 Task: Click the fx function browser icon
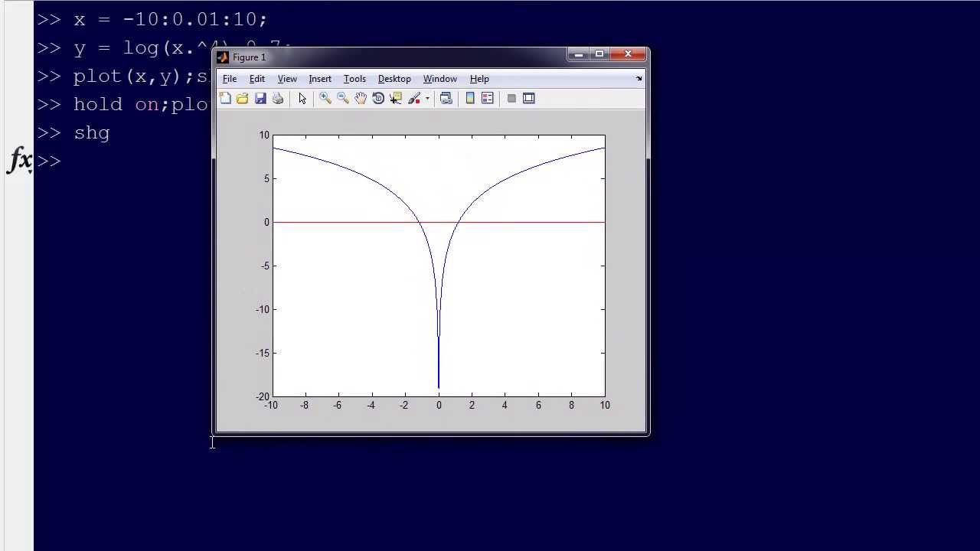[21, 161]
